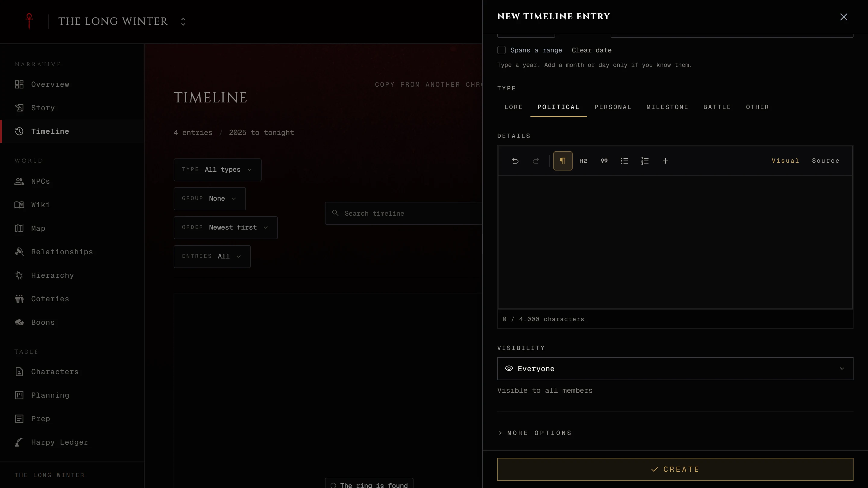Open the Entries All dropdown

coord(212,257)
